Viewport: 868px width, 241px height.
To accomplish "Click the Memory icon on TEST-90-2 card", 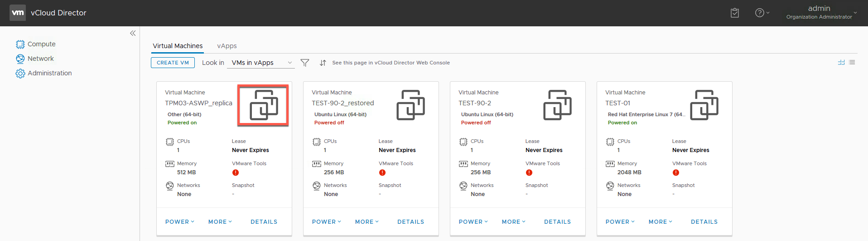I will (x=463, y=164).
